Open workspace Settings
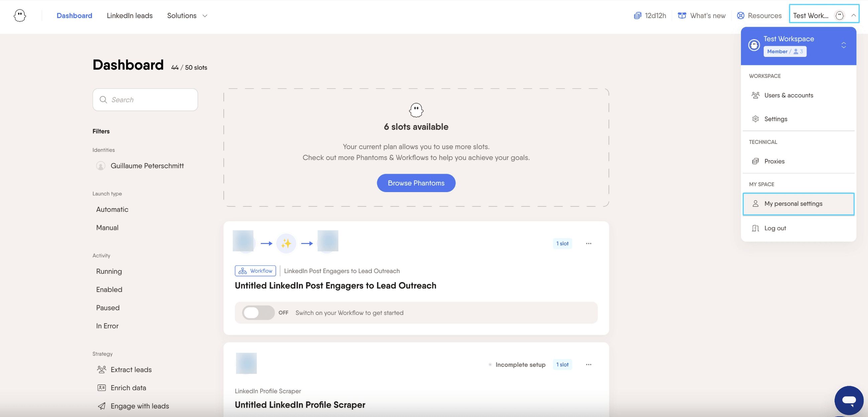Screen dimensions: 868x417 tap(798, 119)
